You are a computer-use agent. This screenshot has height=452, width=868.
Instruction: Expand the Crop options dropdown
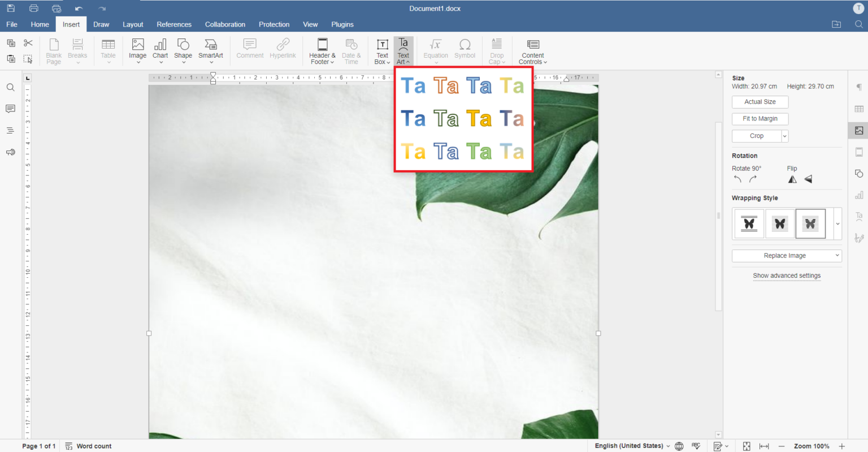click(784, 136)
